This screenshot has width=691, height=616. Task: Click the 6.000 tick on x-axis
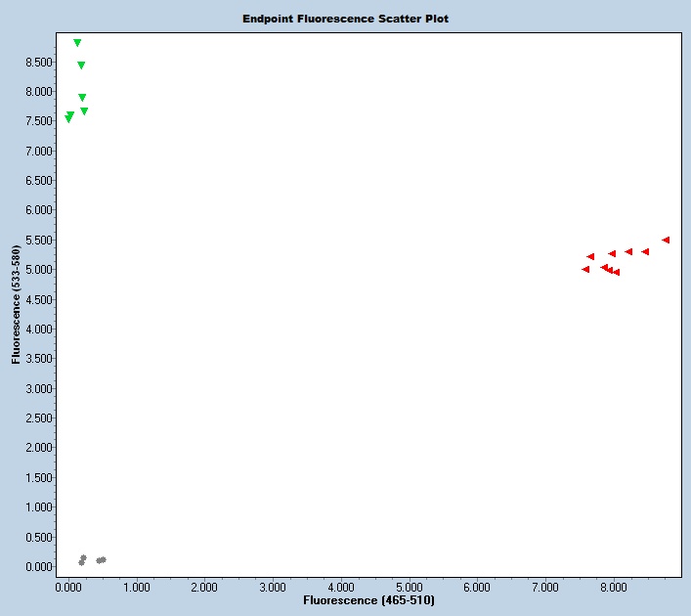[478, 587]
